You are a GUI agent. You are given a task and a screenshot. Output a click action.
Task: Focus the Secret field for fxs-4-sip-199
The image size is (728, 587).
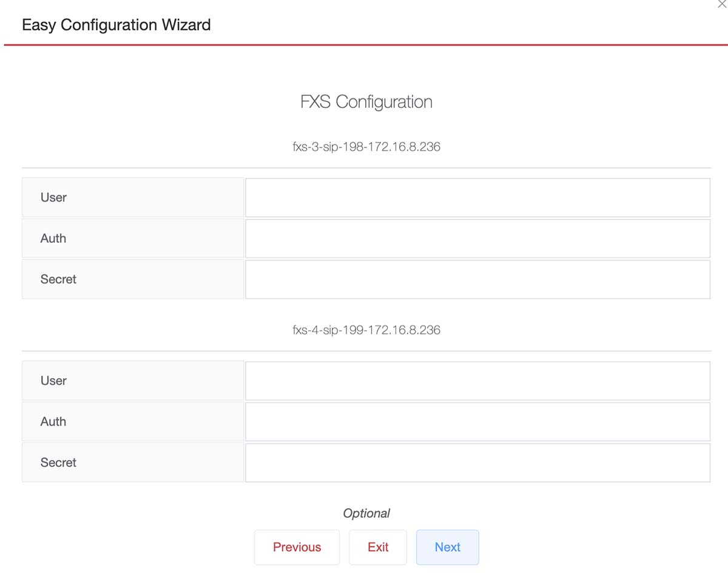tap(477, 463)
